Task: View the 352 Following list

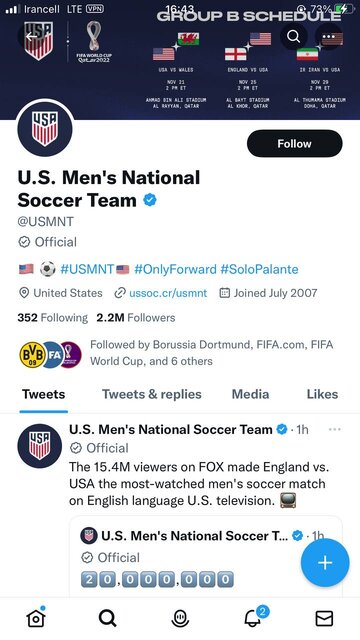Action: [52, 318]
